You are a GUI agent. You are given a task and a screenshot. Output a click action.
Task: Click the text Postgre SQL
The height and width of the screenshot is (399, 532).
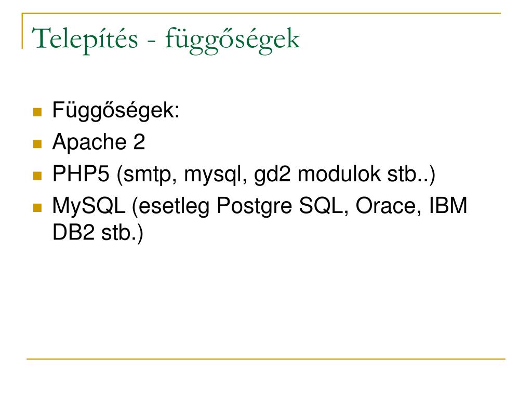tap(280, 206)
